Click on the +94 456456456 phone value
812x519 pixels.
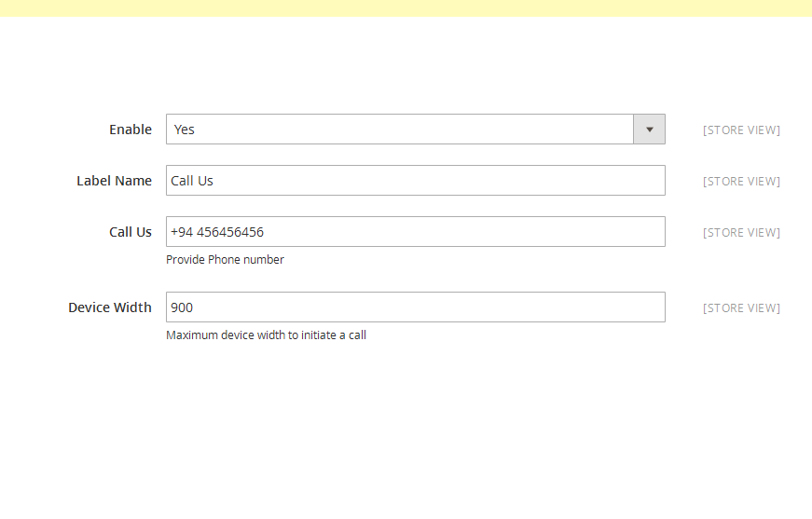(217, 232)
